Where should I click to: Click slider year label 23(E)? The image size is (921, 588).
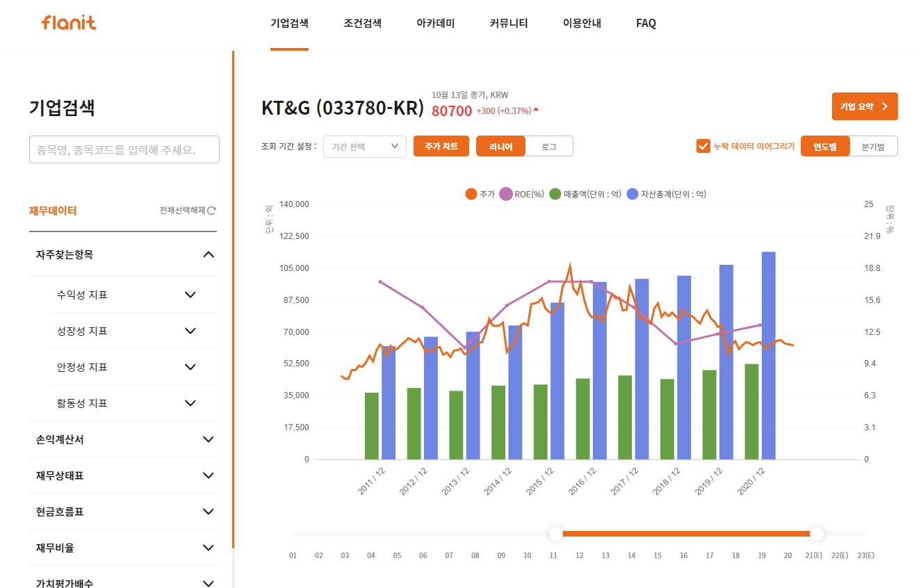(x=865, y=555)
